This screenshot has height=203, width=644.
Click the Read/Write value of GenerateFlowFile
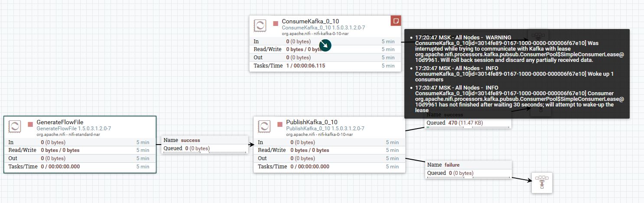[60, 150]
